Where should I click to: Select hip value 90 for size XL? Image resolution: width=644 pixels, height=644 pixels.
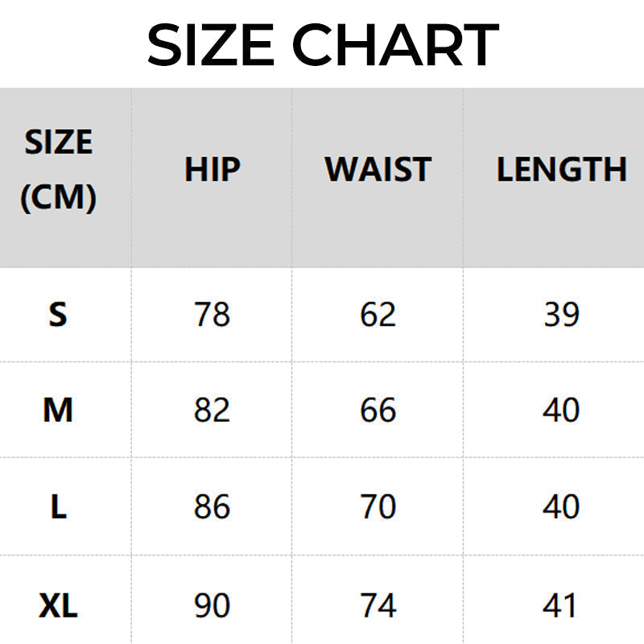213,605
